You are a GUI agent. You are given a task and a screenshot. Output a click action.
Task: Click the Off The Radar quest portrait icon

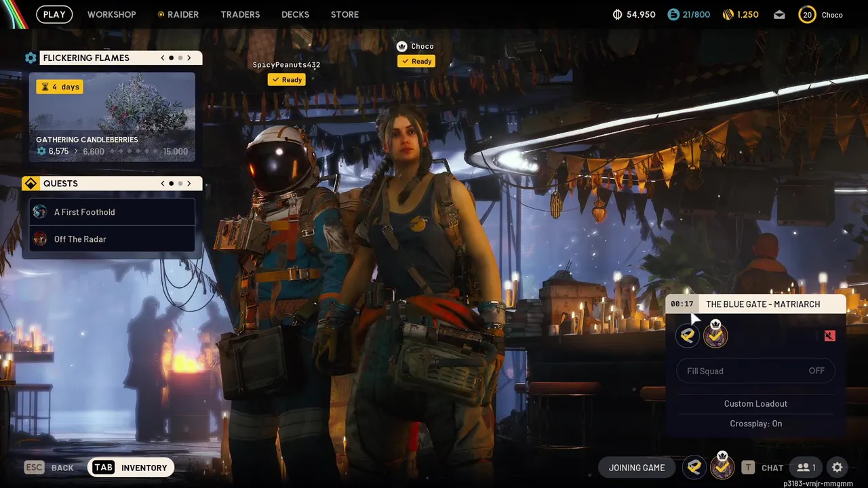coord(40,239)
